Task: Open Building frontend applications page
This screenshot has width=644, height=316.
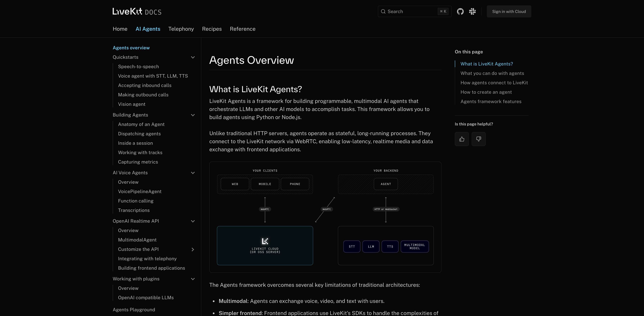Action: click(x=151, y=268)
